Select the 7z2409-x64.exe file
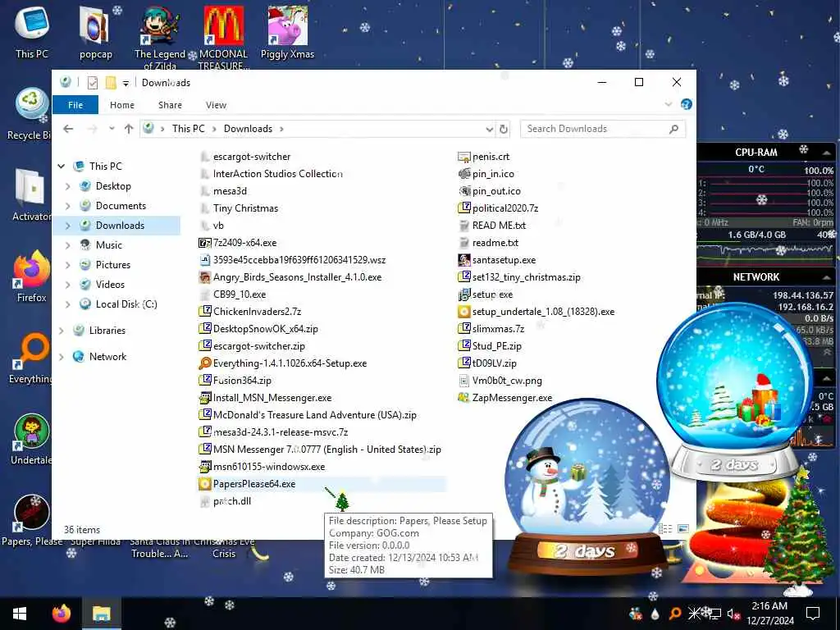Image resolution: width=840 pixels, height=630 pixels. (238, 243)
